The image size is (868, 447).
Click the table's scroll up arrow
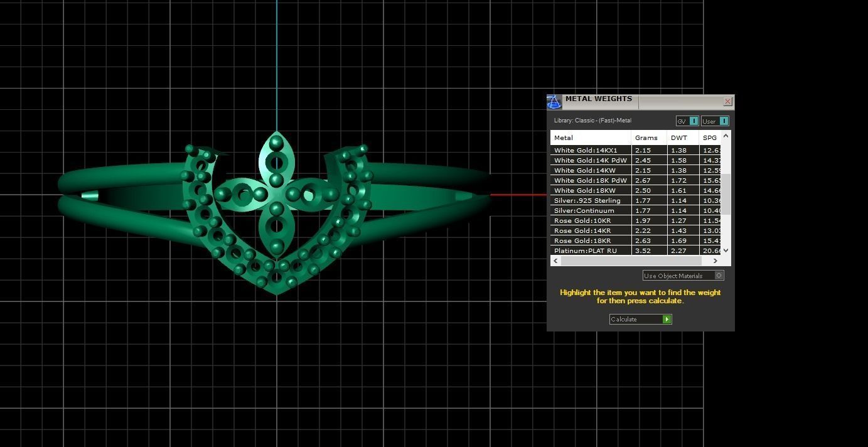pos(726,136)
